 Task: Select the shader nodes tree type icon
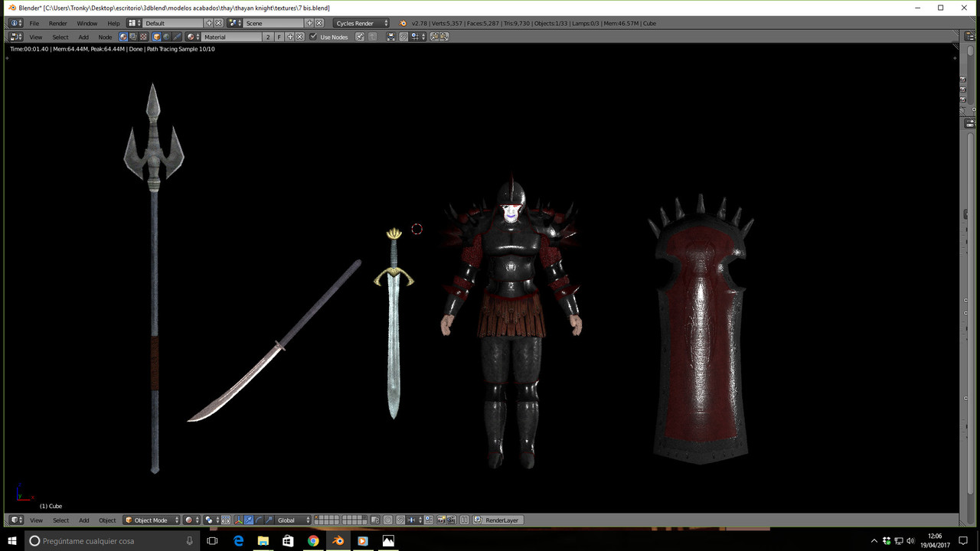pyautogui.click(x=123, y=37)
